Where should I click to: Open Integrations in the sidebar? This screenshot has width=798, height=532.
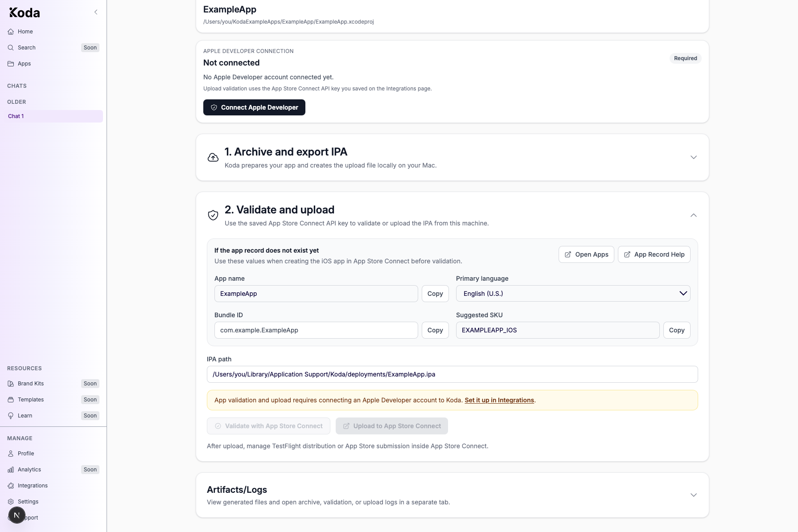pos(53,486)
